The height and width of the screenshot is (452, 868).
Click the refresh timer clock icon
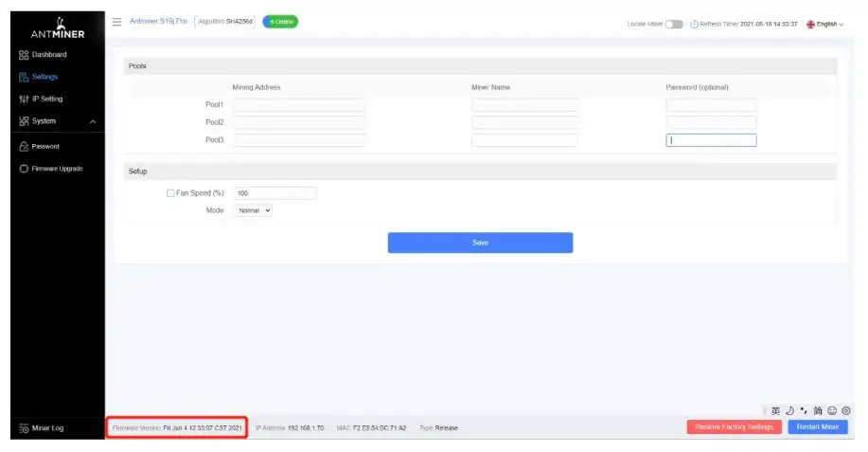(694, 25)
